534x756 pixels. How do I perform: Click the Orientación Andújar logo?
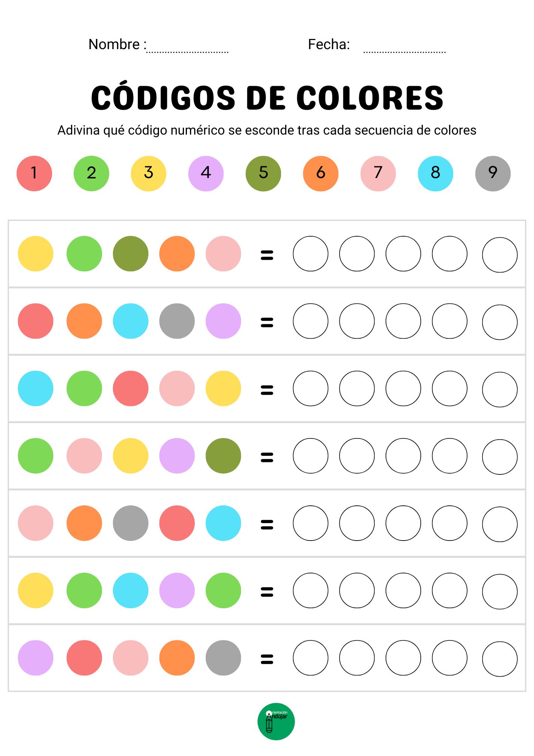pyautogui.click(x=276, y=721)
